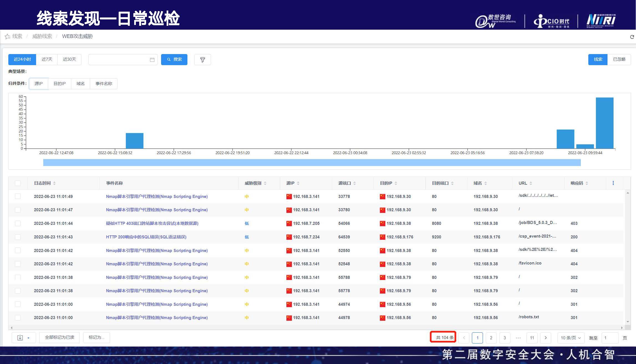Expand export dropdown arrow
636x364 pixels.
(x=28, y=338)
